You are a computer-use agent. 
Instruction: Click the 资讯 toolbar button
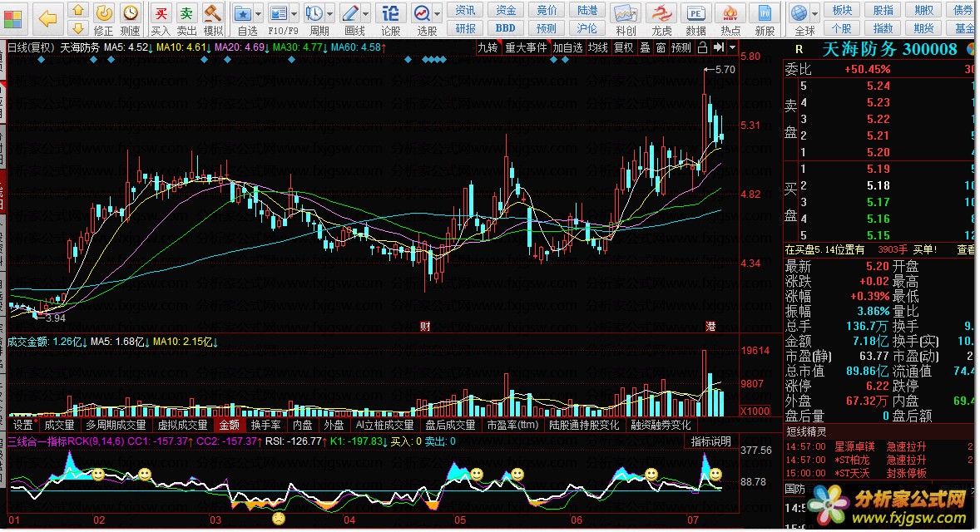pos(465,10)
